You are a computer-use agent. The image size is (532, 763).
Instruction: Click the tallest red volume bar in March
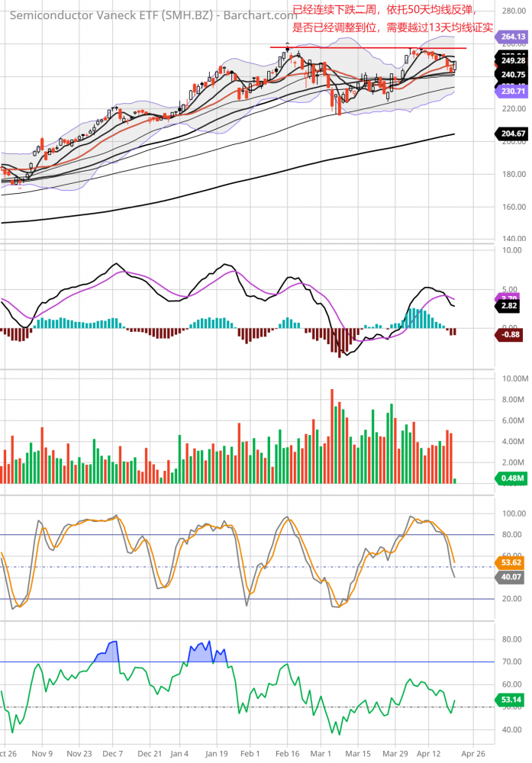point(332,436)
